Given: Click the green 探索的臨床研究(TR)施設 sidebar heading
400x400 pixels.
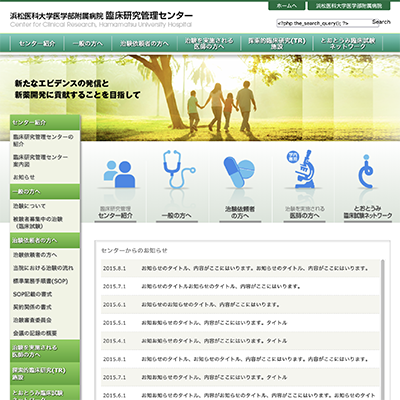Looking at the screenshot, I should click(x=45, y=373).
